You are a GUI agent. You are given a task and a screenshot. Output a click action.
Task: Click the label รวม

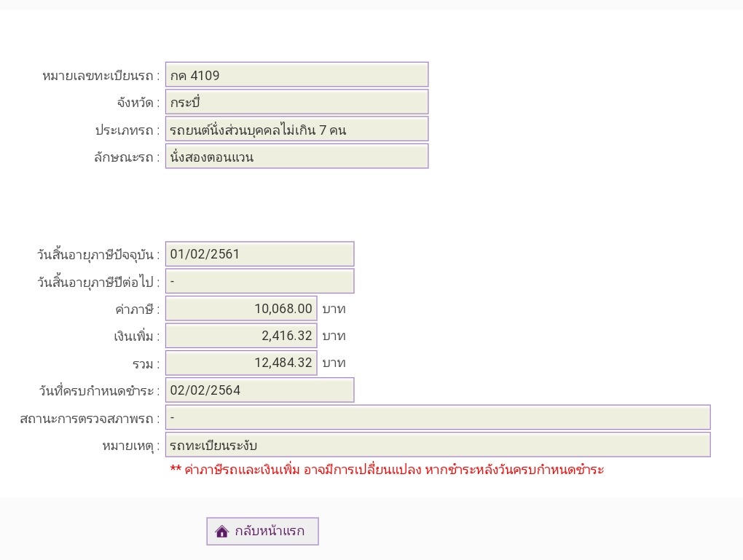point(146,364)
